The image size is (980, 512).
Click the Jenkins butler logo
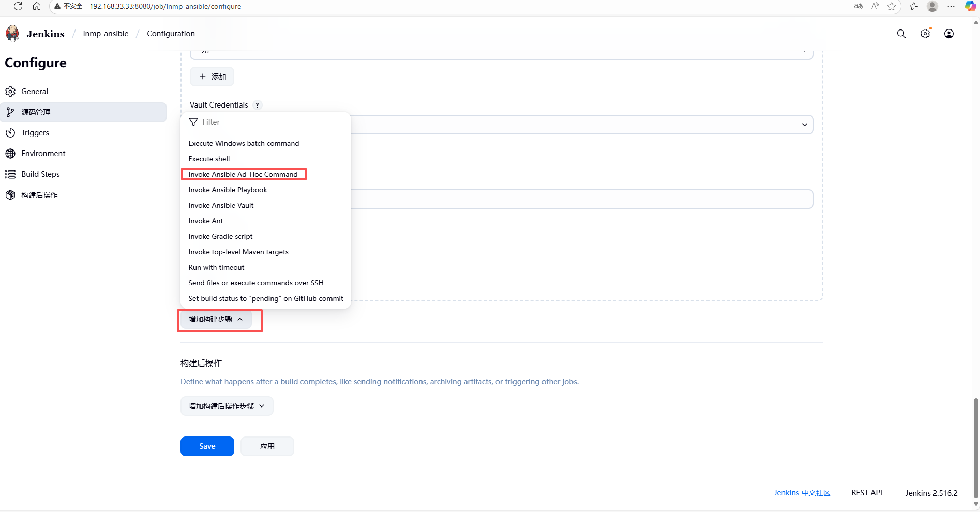click(12, 33)
